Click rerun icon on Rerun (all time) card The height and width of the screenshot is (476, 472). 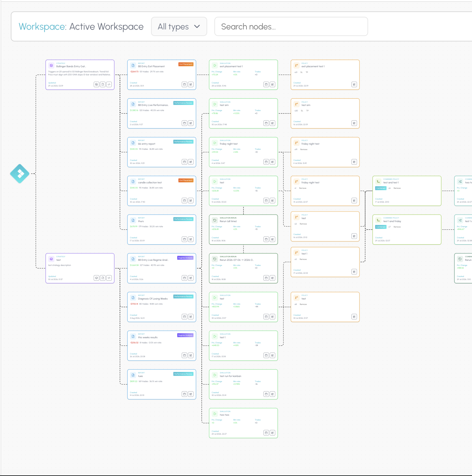[x=215, y=220]
